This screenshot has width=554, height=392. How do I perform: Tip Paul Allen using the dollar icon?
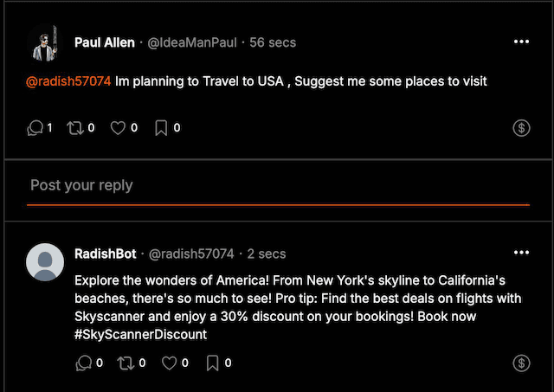[x=521, y=128]
